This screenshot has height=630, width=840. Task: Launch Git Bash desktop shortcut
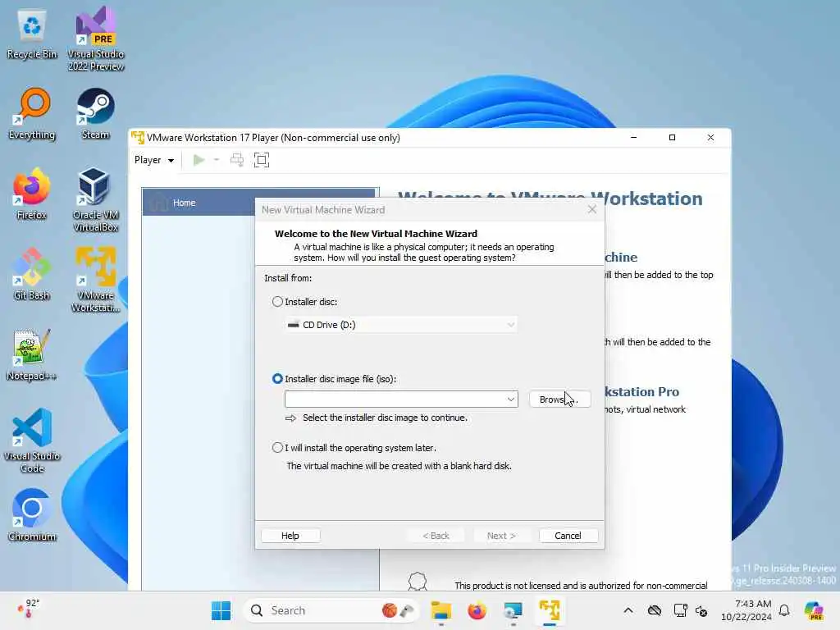click(32, 274)
